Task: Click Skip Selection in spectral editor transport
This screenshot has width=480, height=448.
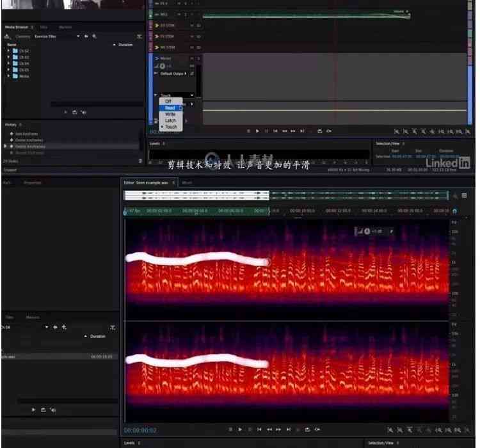Action: 317,429
